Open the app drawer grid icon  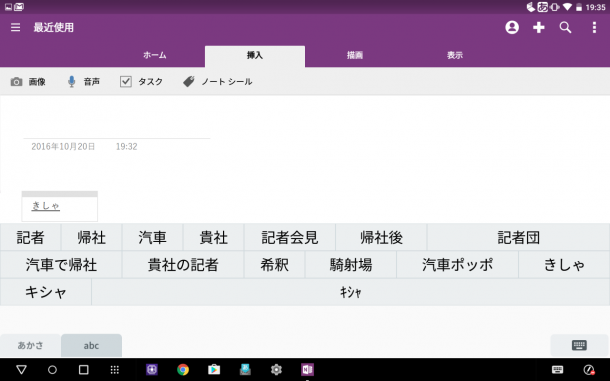click(x=114, y=370)
